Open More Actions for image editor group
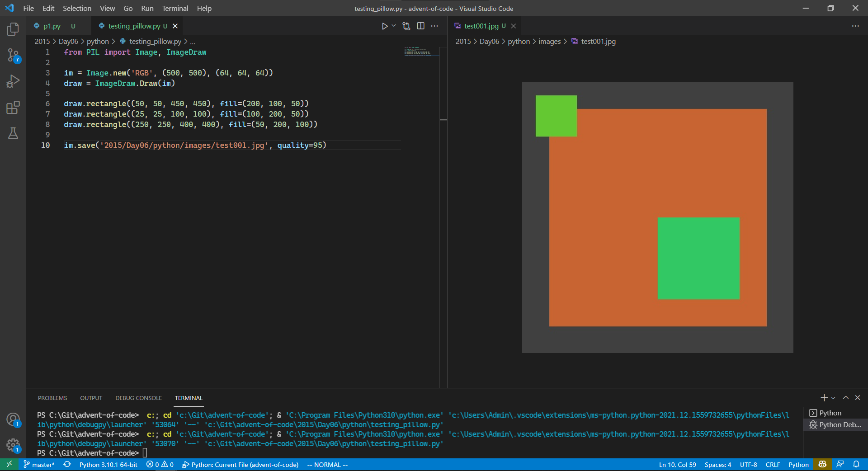The height and width of the screenshot is (471, 868). coord(855,26)
